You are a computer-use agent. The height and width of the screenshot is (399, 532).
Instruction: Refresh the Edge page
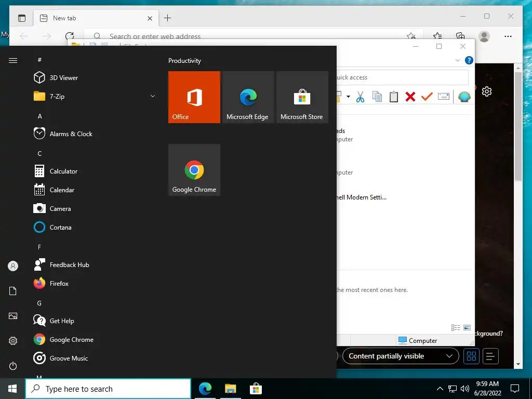coord(70,36)
